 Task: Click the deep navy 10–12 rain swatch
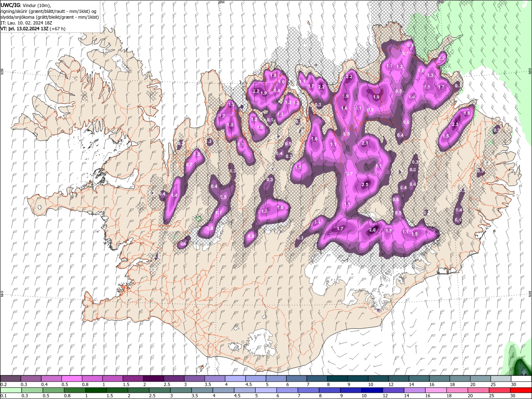[x=372, y=390]
